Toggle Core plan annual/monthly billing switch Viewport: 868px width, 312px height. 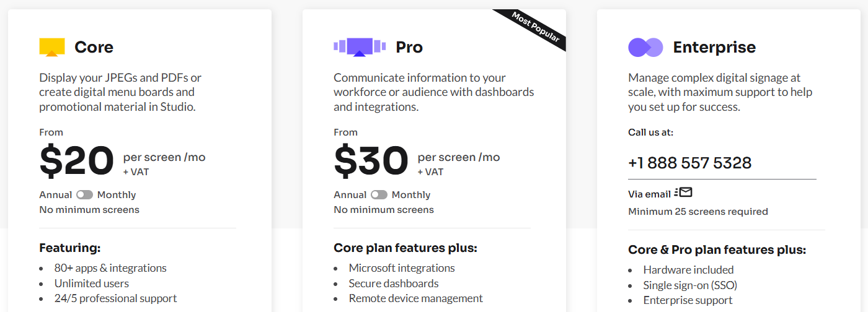[84, 195]
